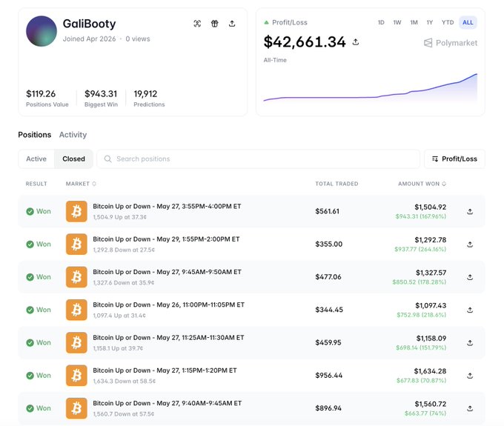Click the TOTAL TRADED column header

coord(336,184)
